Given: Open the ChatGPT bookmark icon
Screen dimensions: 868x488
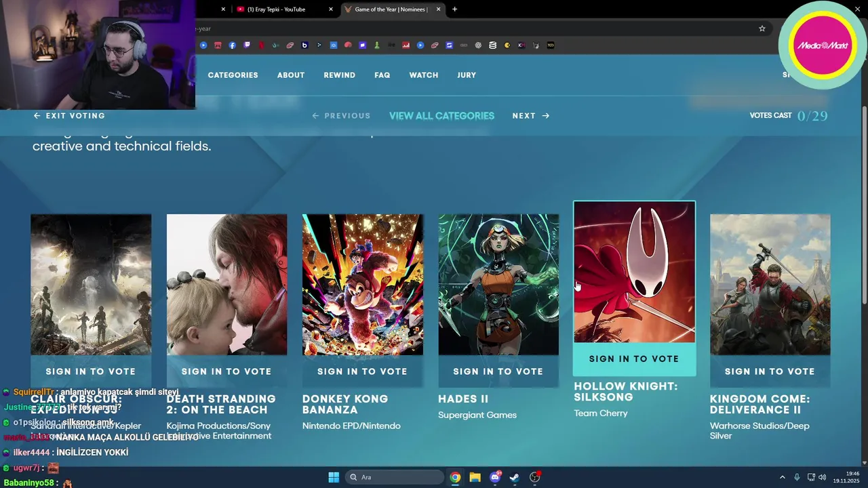Looking at the screenshot, I should click(478, 45).
